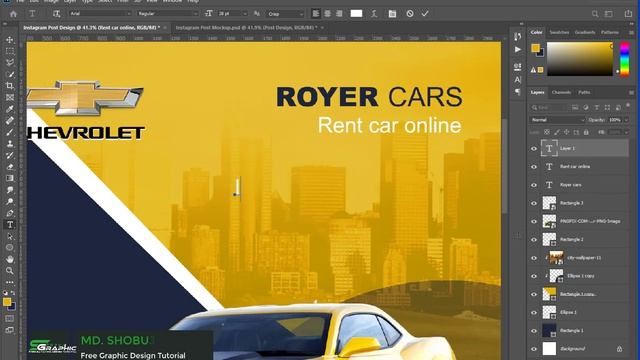Click the foreground color swatch in Color panel
Viewport: 640px width, 360px height.
536,48
